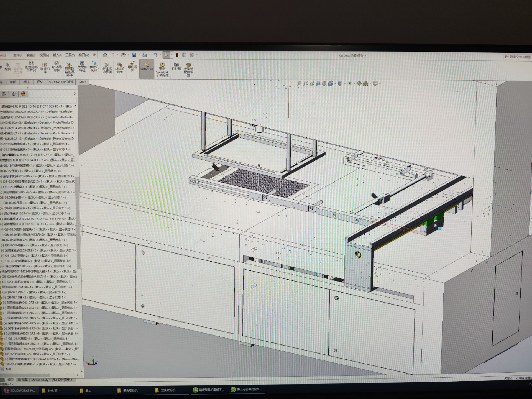This screenshot has height=399, width=532.
Task: Click Update Speedpak subassemblies
Action: tap(162, 70)
